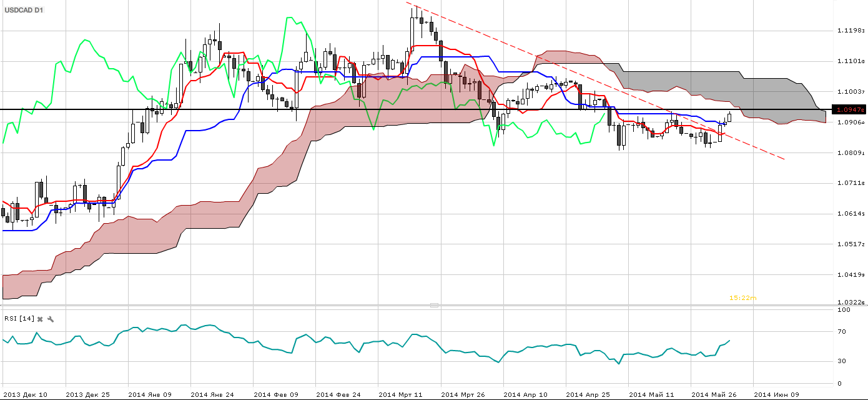Click the 1.0711 price axis label
The image size is (868, 400).
click(x=850, y=183)
